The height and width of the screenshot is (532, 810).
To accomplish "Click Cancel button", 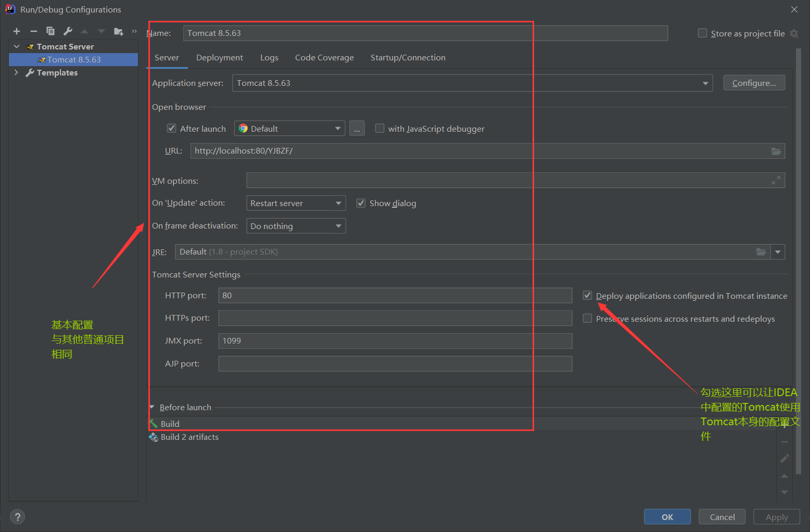I will click(722, 517).
